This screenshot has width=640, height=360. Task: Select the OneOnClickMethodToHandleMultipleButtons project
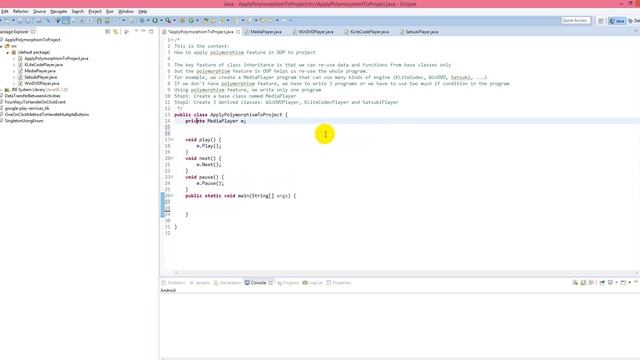47,114
